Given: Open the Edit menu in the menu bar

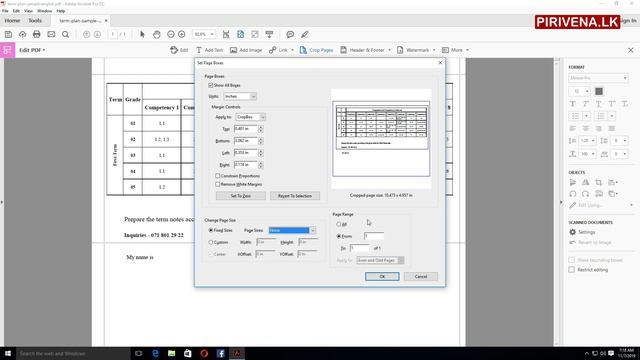Looking at the screenshot, I should (16, 11).
